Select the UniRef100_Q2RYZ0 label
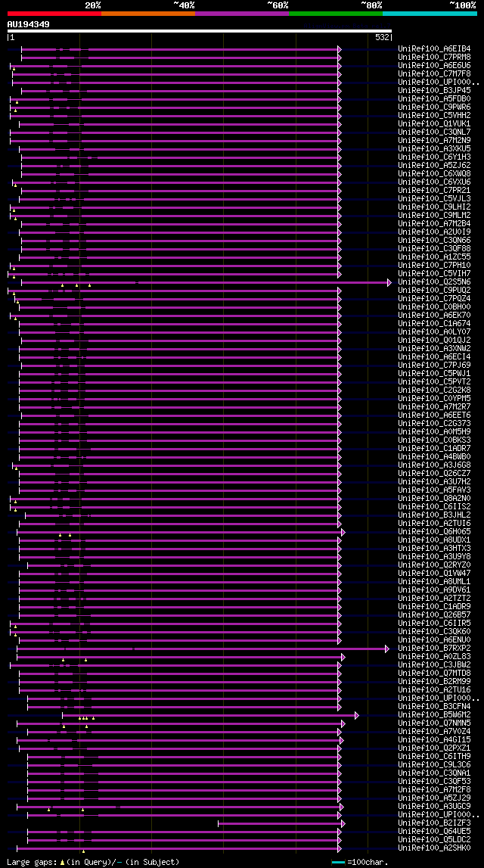Screen dimensions: 484x868 click(x=434, y=565)
